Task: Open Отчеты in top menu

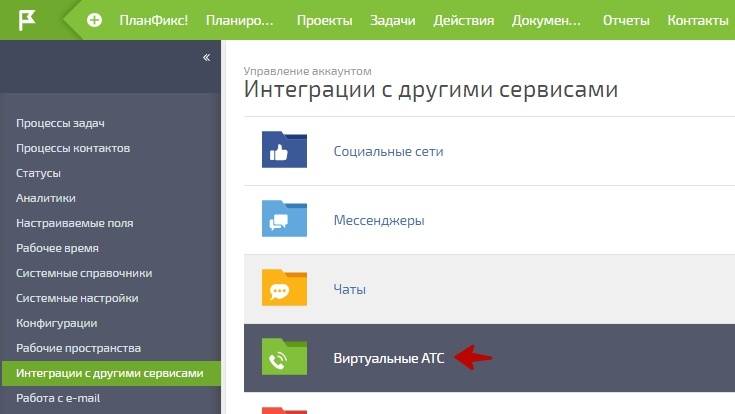Action: point(626,20)
